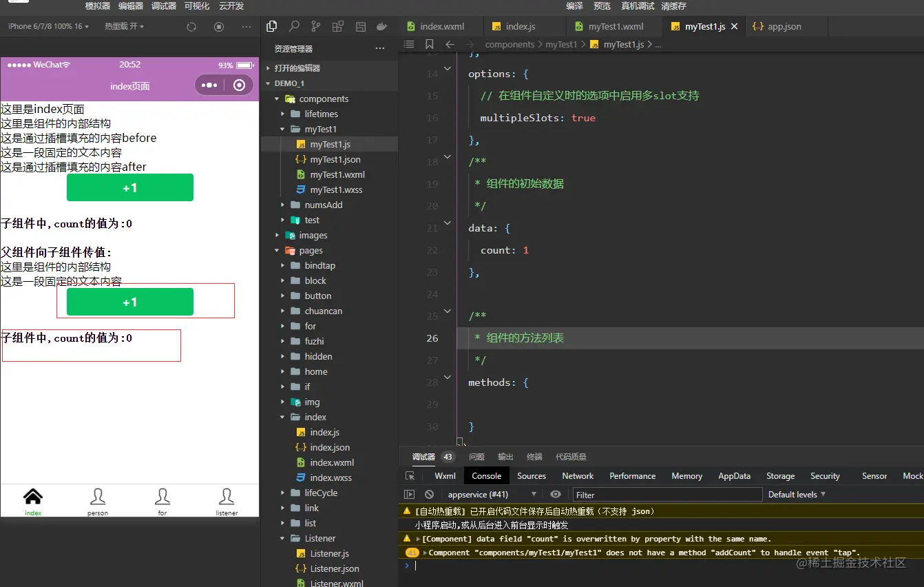Open the Extensions blocks icon
924x587 pixels.
(337, 27)
